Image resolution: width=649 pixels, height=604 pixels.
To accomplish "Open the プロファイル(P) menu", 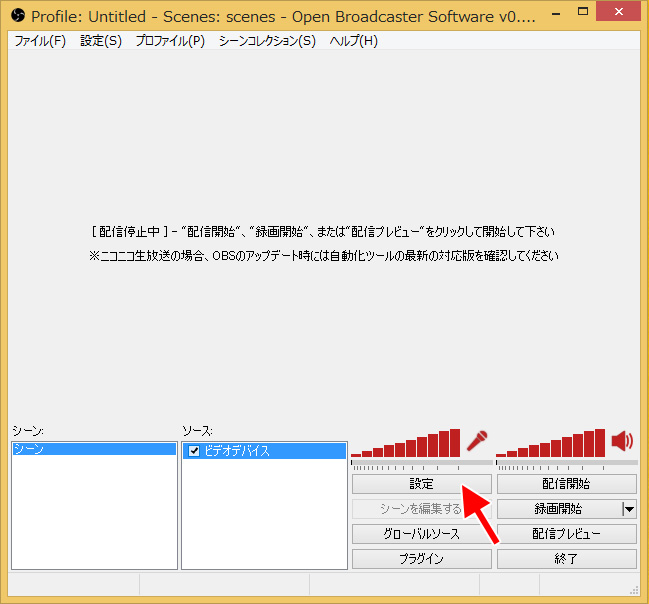I will tap(170, 41).
